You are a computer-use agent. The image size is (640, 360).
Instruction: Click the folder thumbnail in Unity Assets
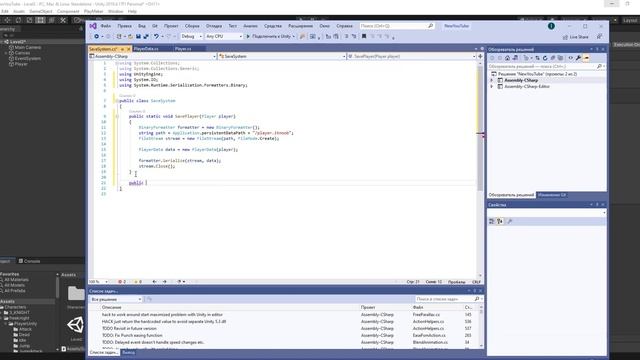(76, 293)
